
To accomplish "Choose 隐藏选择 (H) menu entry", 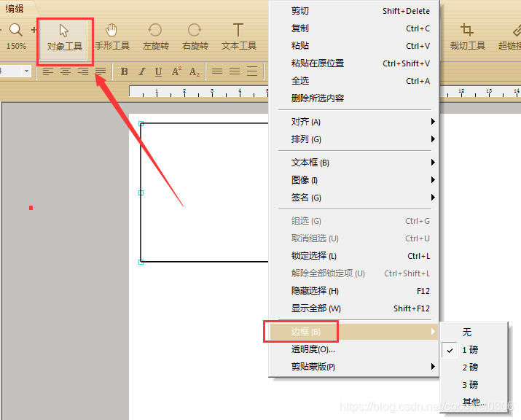I will coord(354,291).
